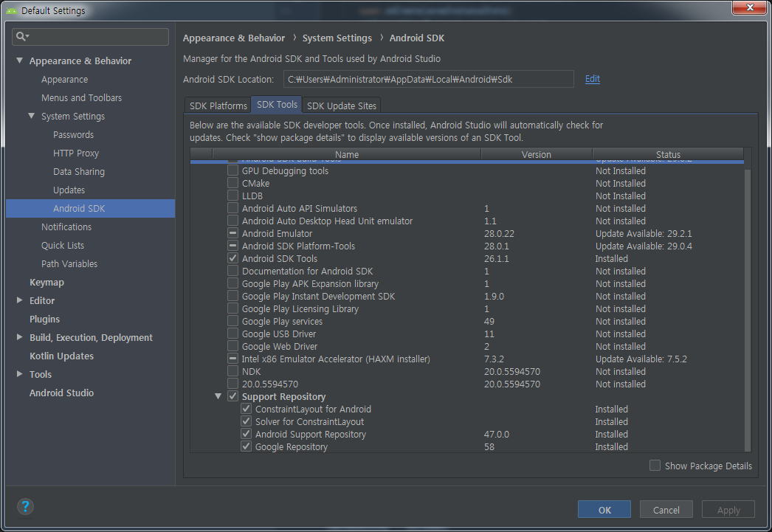Collapse the Appearance & Behavior tree node
Image resolution: width=772 pixels, height=532 pixels.
point(20,61)
